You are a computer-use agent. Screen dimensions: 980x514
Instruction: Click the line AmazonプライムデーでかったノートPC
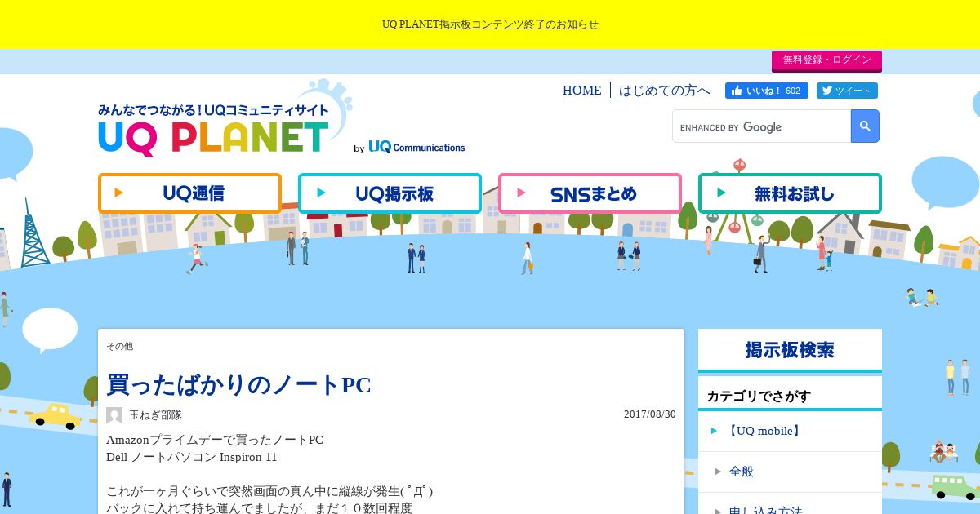pyautogui.click(x=215, y=440)
